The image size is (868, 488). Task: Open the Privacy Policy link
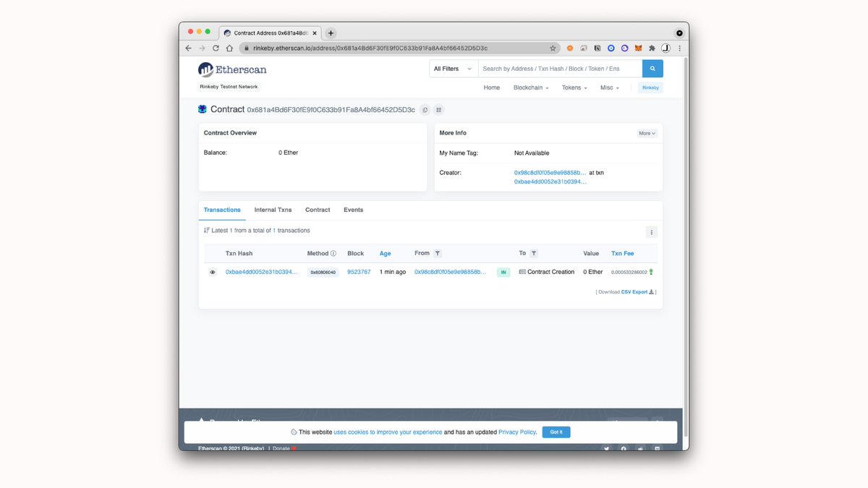point(517,432)
